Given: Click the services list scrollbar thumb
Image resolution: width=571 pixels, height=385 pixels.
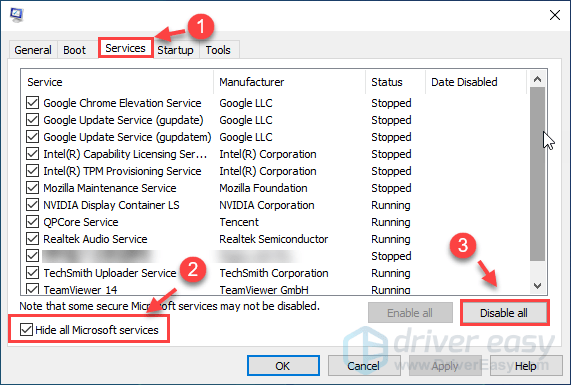Looking at the screenshot, I should [537, 174].
